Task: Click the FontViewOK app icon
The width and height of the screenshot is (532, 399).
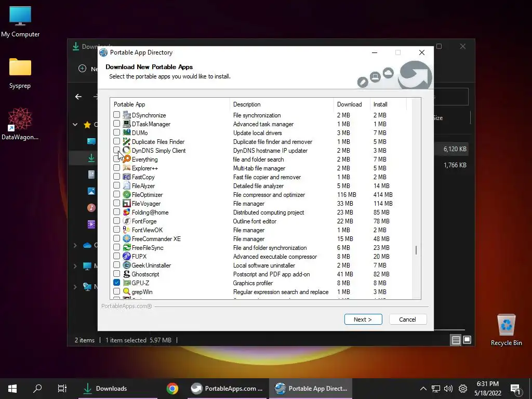Action: 127,230
